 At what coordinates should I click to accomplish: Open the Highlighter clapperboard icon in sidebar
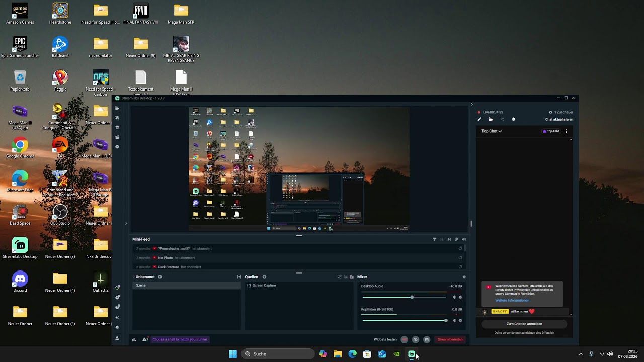click(x=117, y=137)
